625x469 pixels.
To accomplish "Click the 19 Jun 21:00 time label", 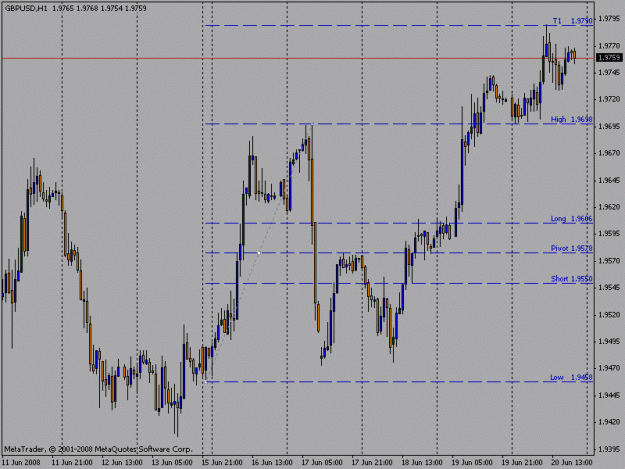I will (522, 462).
